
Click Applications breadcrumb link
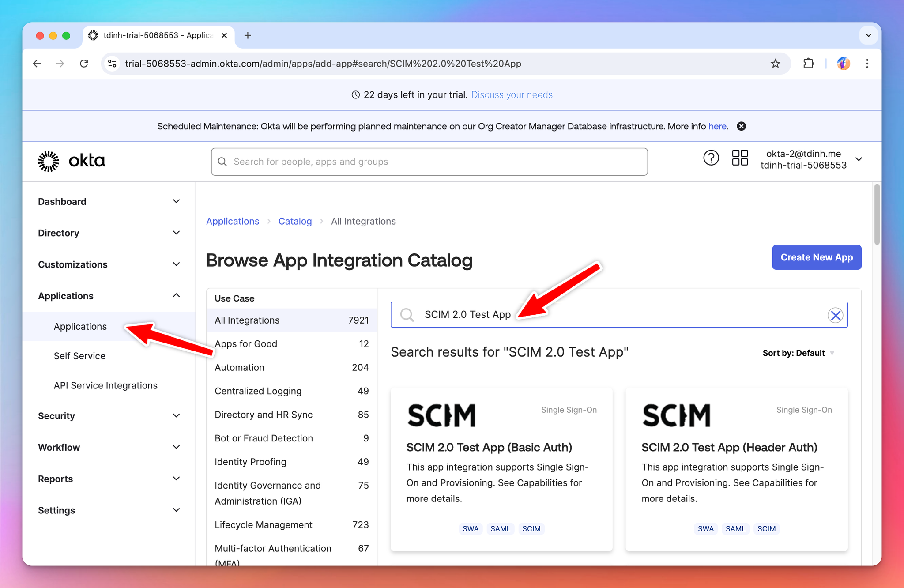tap(233, 221)
